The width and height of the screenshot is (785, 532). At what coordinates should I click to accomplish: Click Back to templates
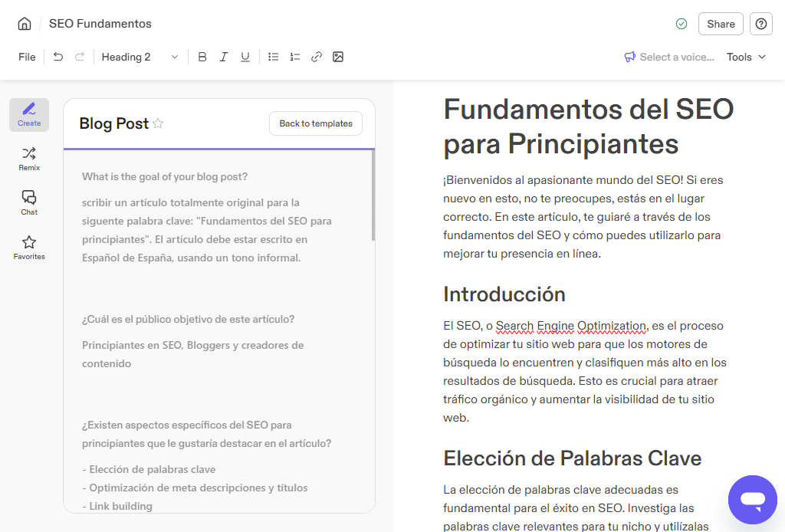(x=315, y=123)
